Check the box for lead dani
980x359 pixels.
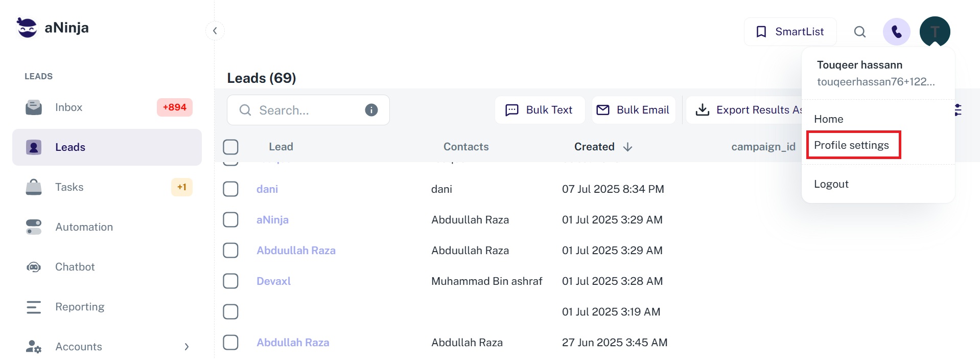pyautogui.click(x=230, y=189)
